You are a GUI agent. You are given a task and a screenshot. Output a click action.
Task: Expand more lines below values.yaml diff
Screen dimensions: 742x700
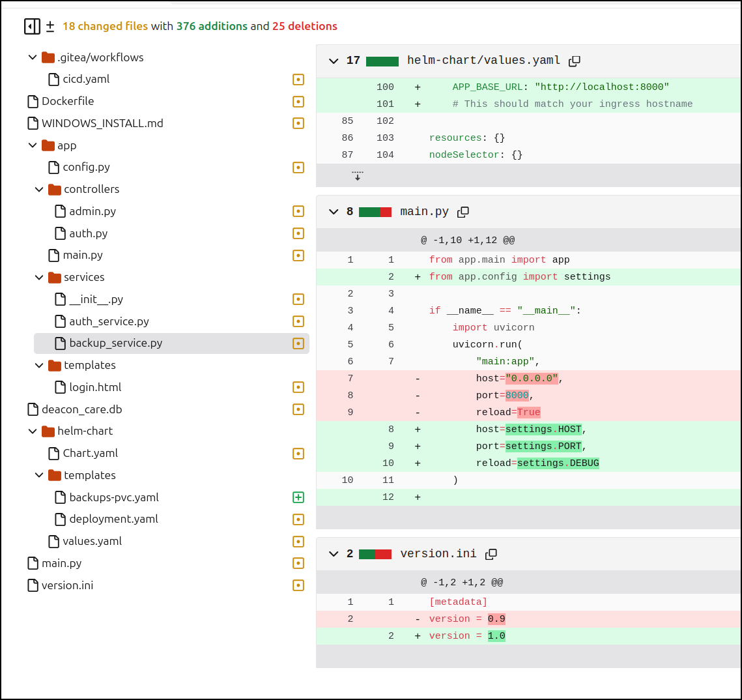coord(358,176)
